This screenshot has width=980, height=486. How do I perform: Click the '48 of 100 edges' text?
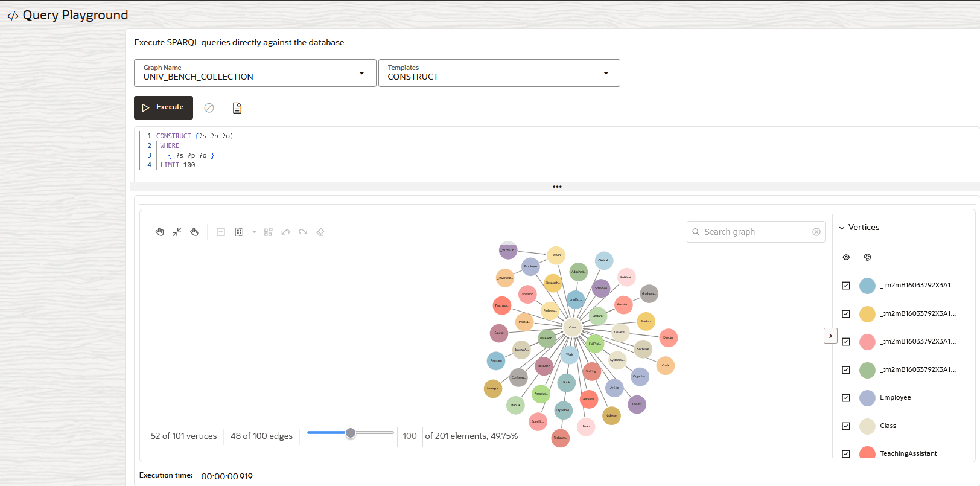261,436
